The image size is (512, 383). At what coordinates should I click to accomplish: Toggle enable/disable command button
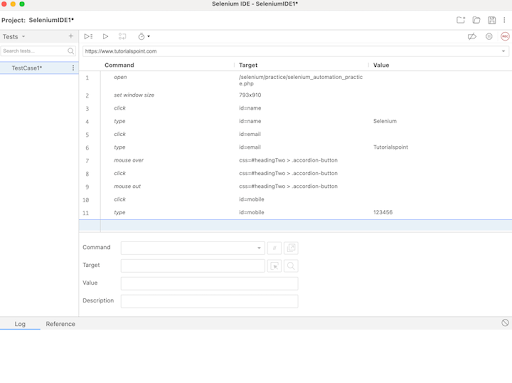coord(274,248)
